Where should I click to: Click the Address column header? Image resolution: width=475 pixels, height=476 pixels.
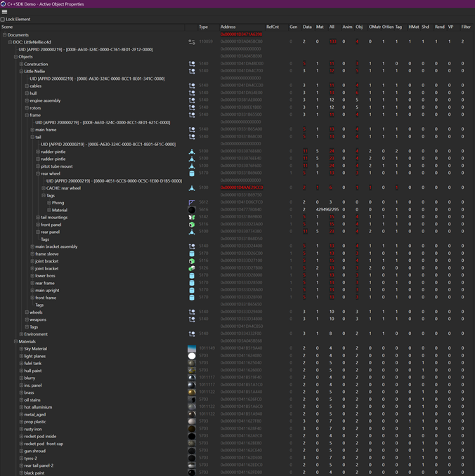[x=228, y=27]
